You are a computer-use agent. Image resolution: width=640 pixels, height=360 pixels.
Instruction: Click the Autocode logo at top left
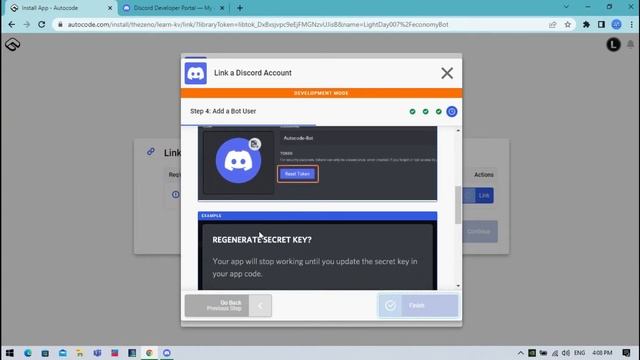(x=13, y=44)
